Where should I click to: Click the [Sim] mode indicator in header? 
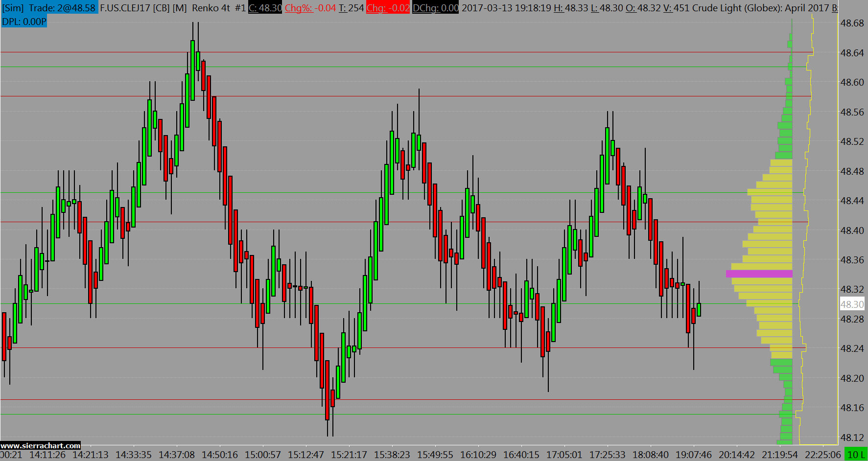[13, 8]
